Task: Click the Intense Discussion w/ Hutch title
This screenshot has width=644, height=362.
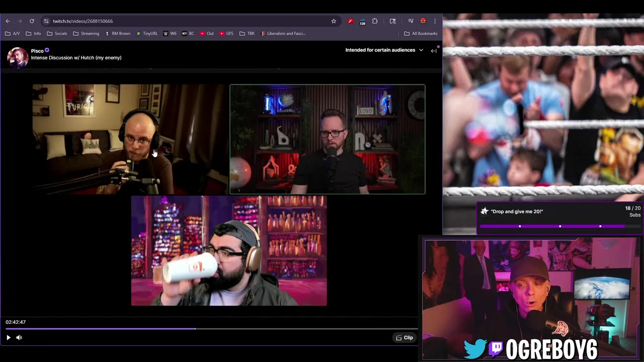Action: [76, 58]
